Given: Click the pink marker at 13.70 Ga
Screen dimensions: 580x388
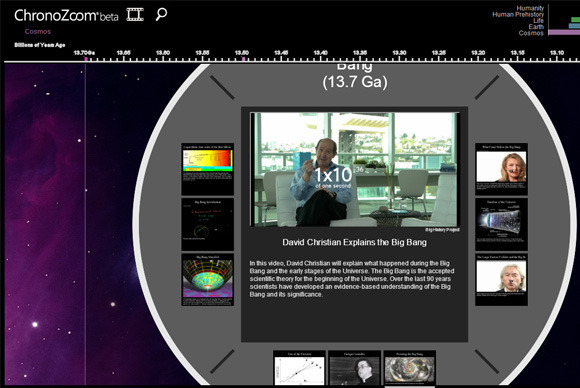Looking at the screenshot, I should 86,59.
